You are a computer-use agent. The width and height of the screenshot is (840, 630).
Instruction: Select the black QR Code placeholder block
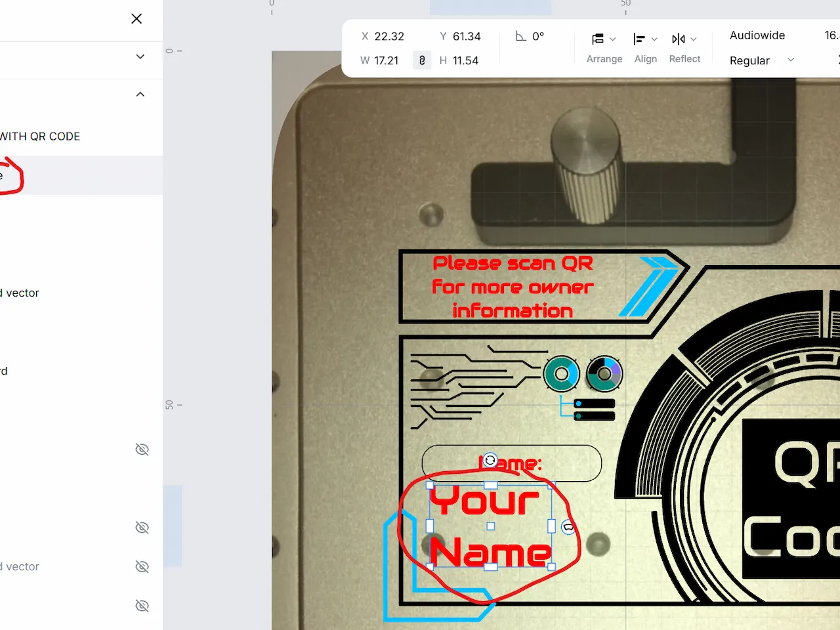[791, 499]
